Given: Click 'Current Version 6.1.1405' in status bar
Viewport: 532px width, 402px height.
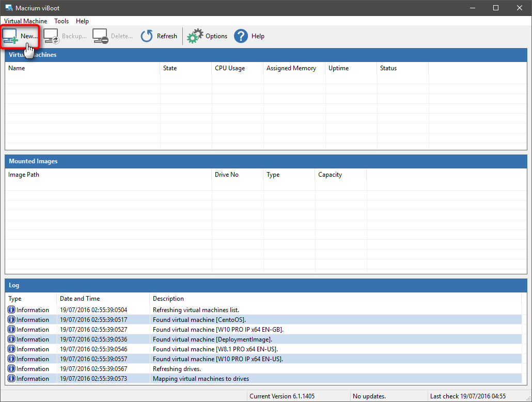Looking at the screenshot, I should 282,396.
